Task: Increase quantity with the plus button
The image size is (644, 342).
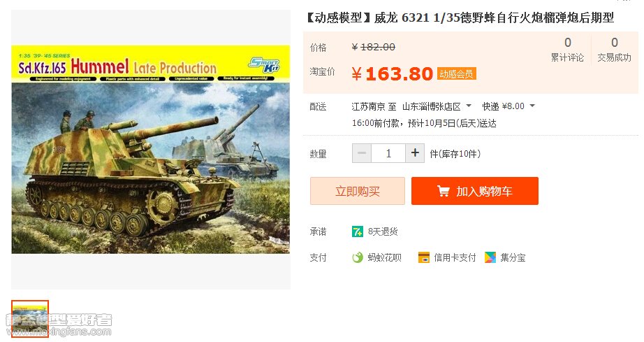Action: click(x=415, y=153)
